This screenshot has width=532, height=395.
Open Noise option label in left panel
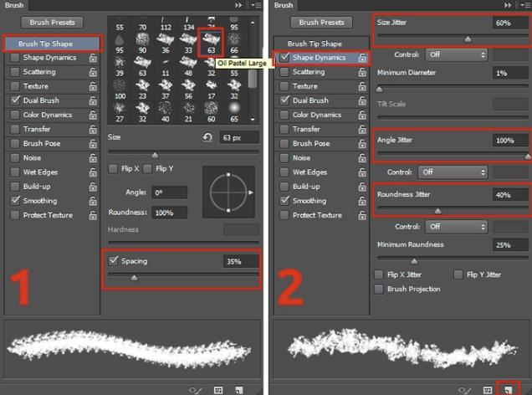click(x=32, y=157)
